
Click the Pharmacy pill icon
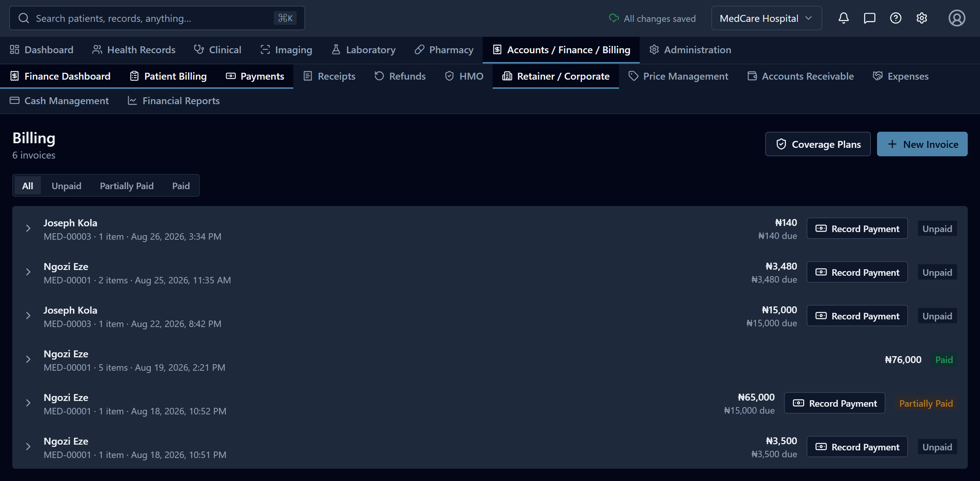(x=419, y=49)
